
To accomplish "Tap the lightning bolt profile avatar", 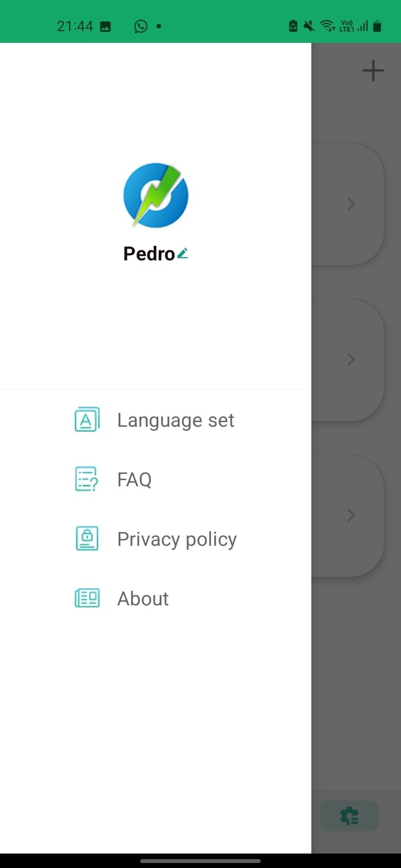I will 156,195.
